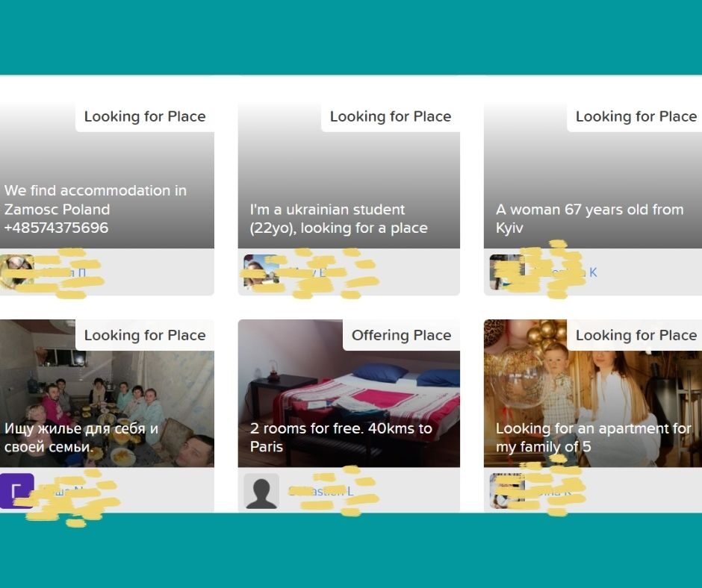Open the 'We find accommodation in Zamosc Poland' listing
702x588 pixels.
point(95,209)
